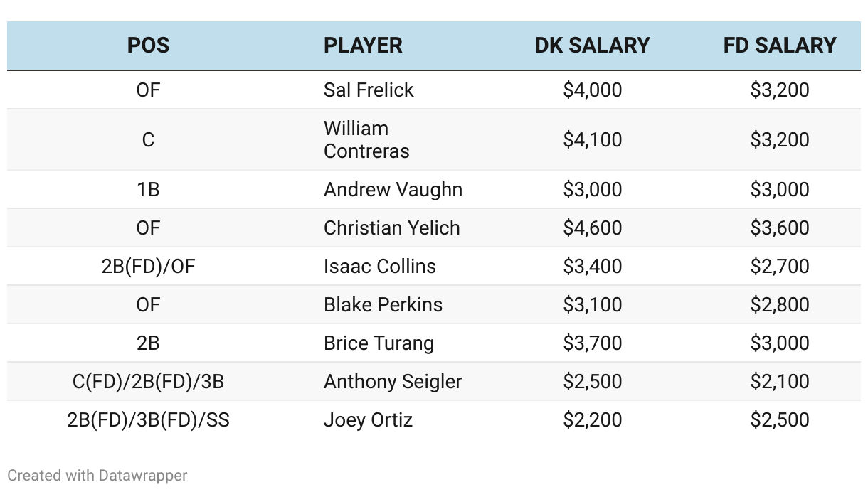Click the FD SALARY column header
The width and height of the screenshot is (868, 492).
(780, 46)
